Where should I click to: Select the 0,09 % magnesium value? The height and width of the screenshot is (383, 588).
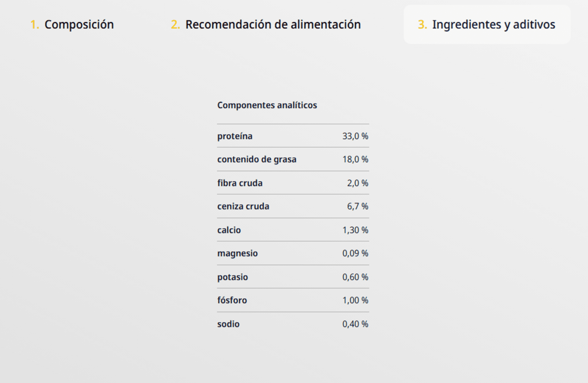coord(355,253)
